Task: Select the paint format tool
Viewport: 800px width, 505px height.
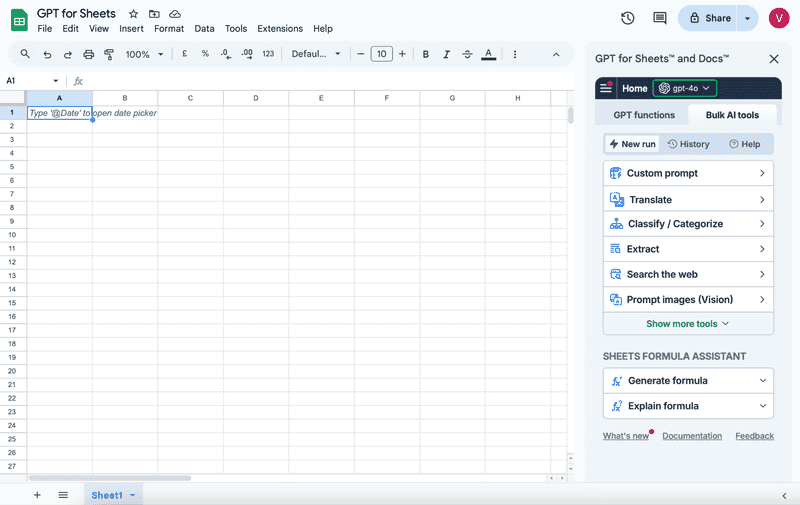Action: (x=109, y=54)
